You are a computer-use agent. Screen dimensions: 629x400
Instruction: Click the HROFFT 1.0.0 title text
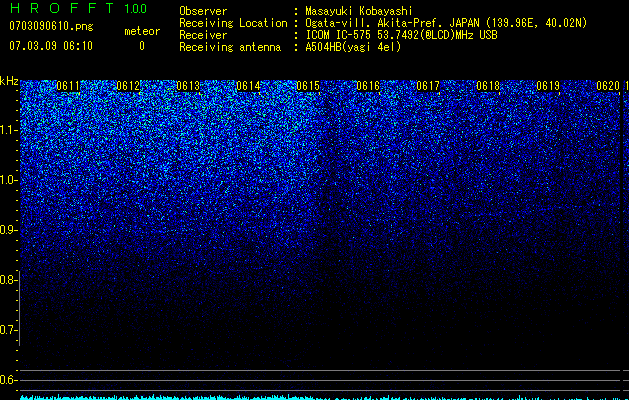[x=78, y=8]
